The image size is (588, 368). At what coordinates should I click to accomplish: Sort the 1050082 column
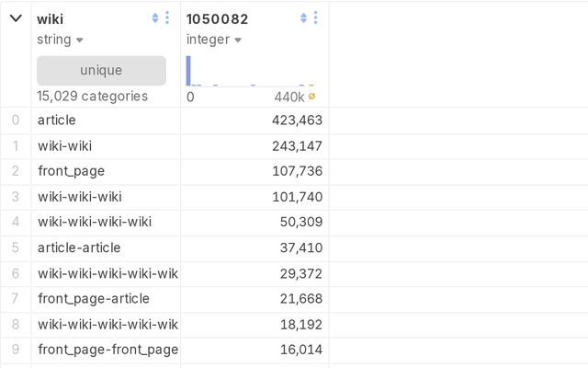click(304, 18)
